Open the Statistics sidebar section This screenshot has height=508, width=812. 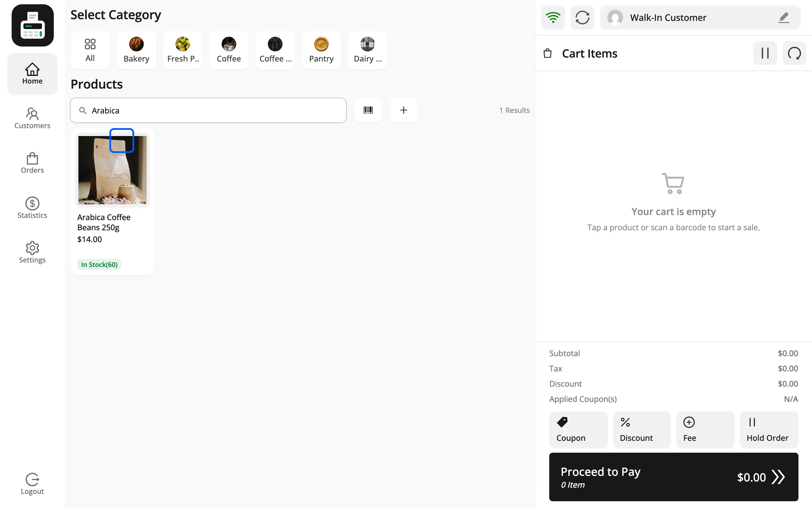(x=32, y=208)
